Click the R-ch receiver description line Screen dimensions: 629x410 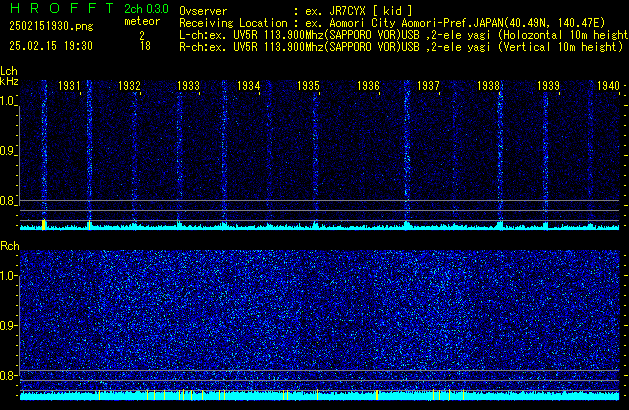(401, 47)
